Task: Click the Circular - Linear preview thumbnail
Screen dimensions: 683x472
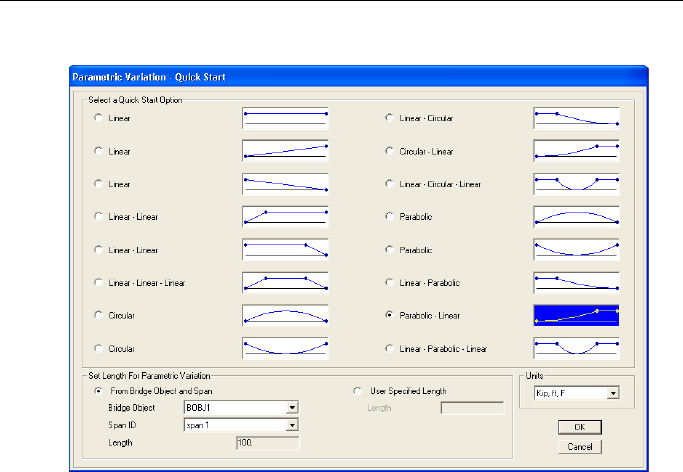Action: pos(576,151)
